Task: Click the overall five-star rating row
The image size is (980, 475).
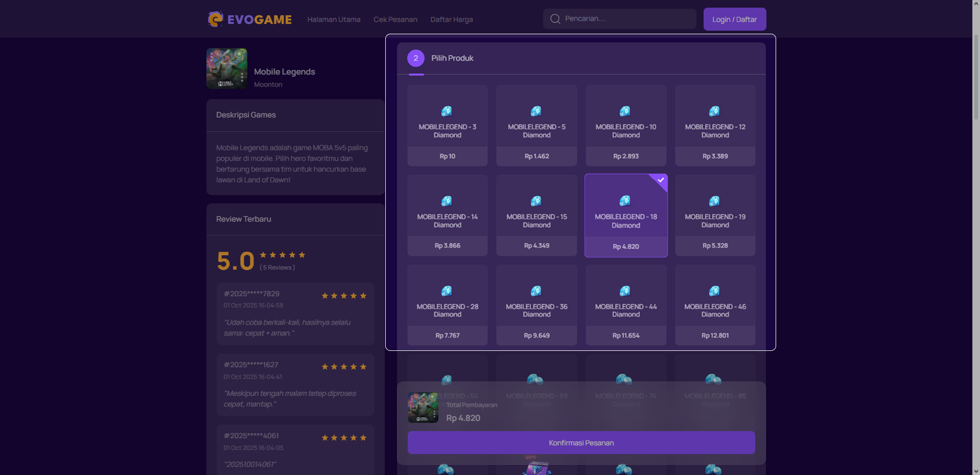Action: click(283, 255)
